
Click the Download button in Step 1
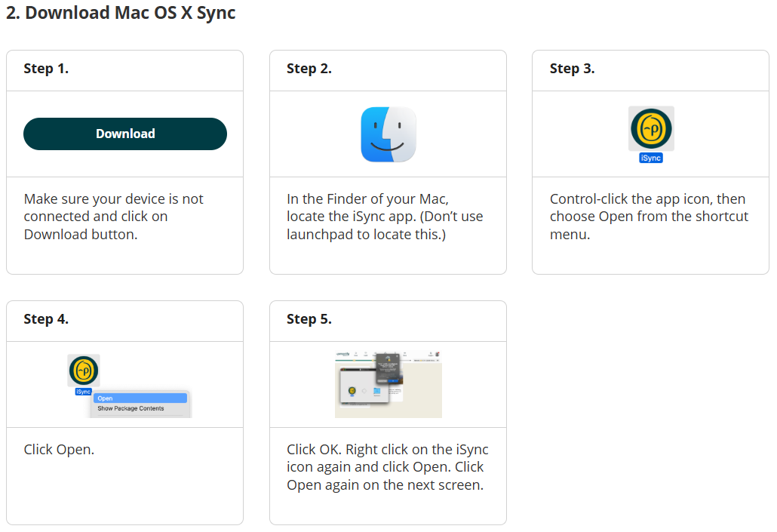click(124, 134)
